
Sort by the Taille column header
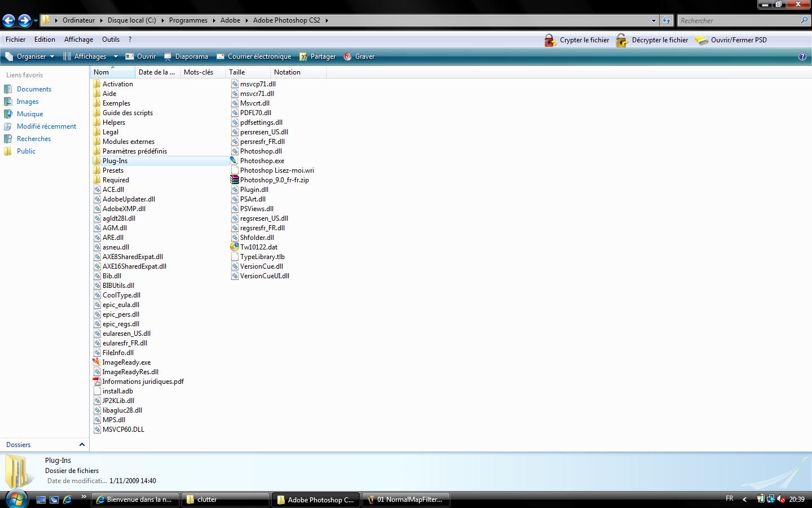[248, 72]
